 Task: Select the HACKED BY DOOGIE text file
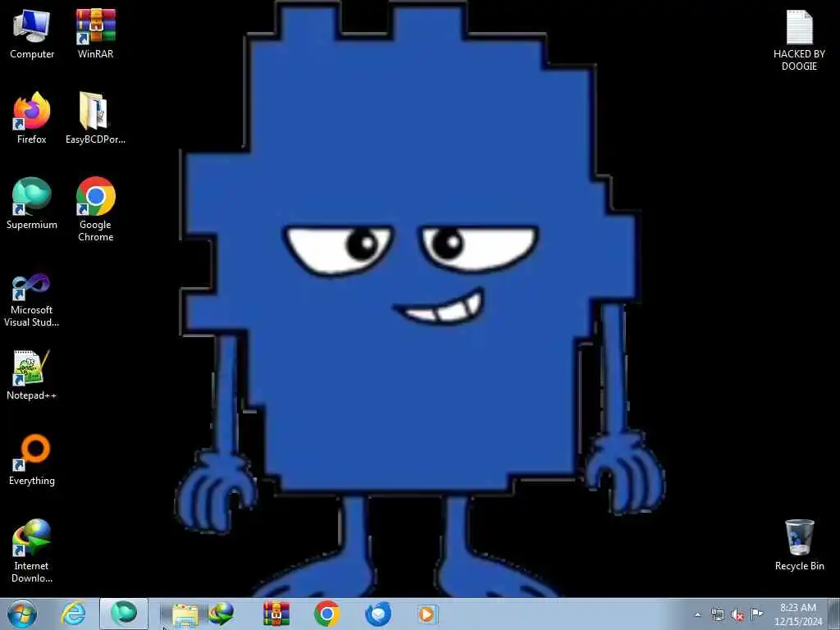pyautogui.click(x=799, y=40)
